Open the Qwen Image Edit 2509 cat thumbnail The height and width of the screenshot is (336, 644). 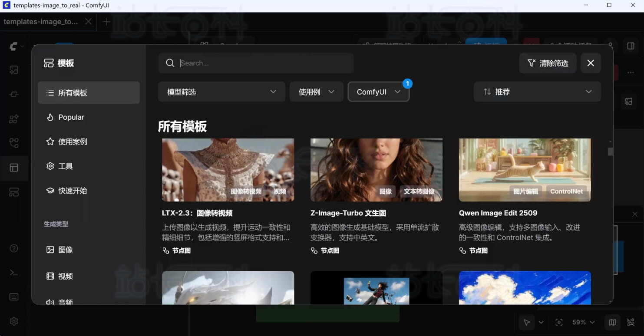point(525,170)
